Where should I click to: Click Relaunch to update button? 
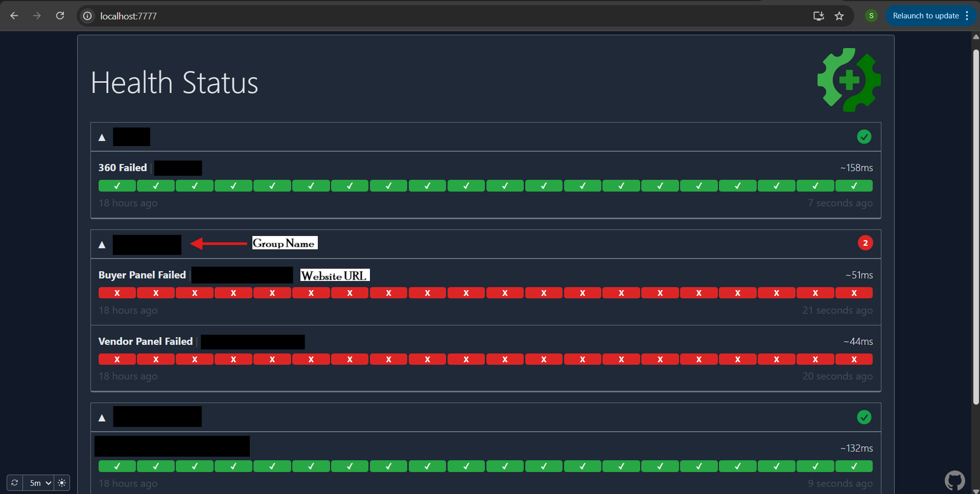tap(925, 16)
